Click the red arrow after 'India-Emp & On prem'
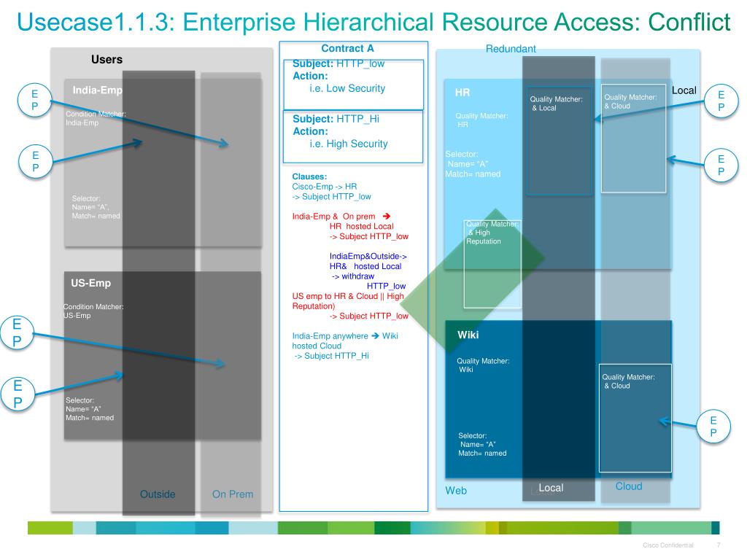Viewport: 747px width, 560px height. [x=387, y=216]
